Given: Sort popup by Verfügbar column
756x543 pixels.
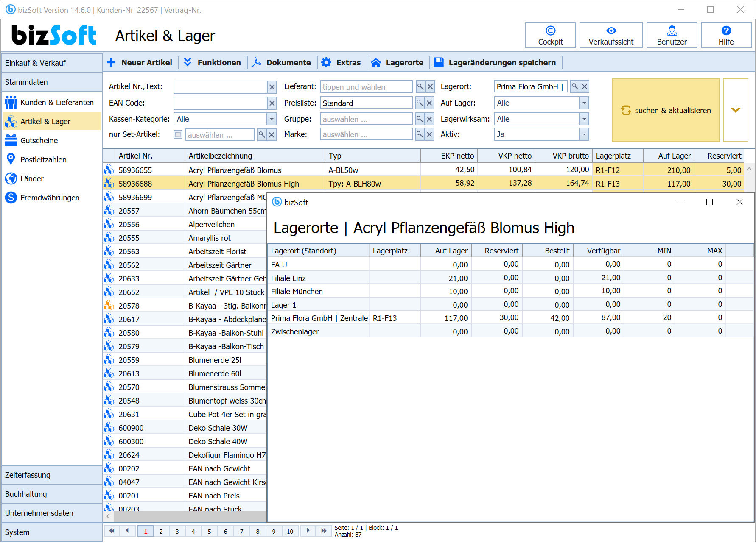Looking at the screenshot, I should click(599, 251).
